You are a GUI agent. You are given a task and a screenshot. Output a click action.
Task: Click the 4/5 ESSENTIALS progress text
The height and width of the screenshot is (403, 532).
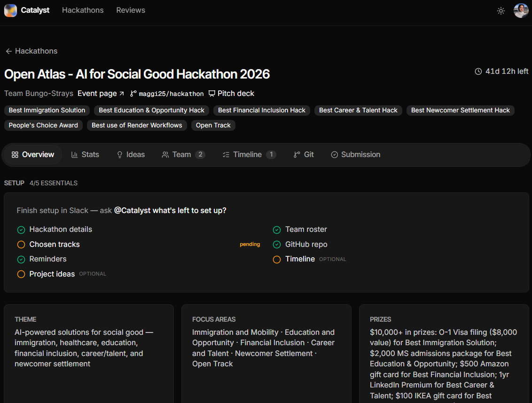54,183
